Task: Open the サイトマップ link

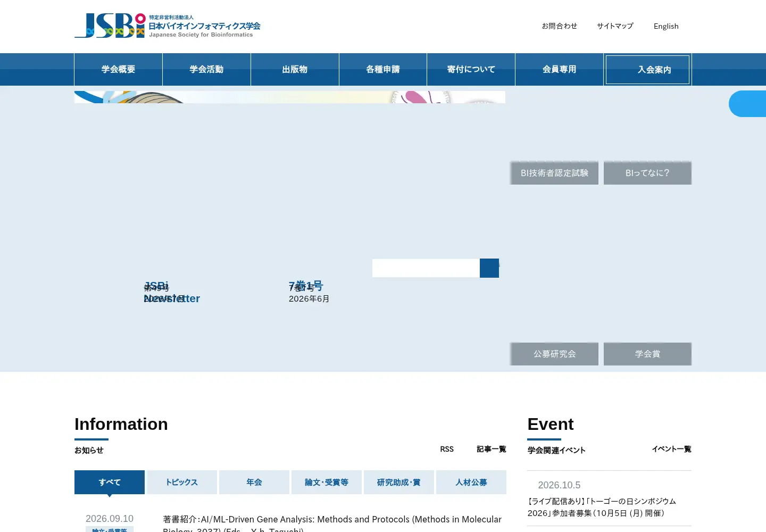Action: [x=615, y=26]
